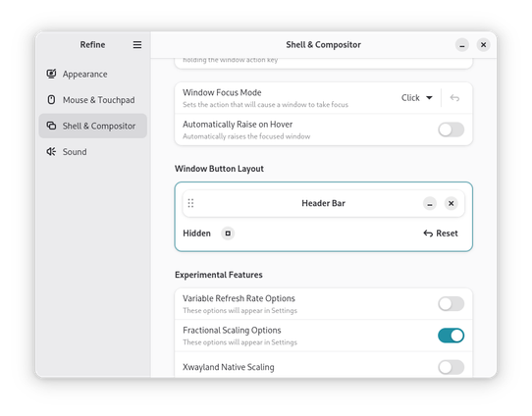Click the Fractional Scaling Options label
This screenshot has height=416, width=532.
[x=232, y=331]
